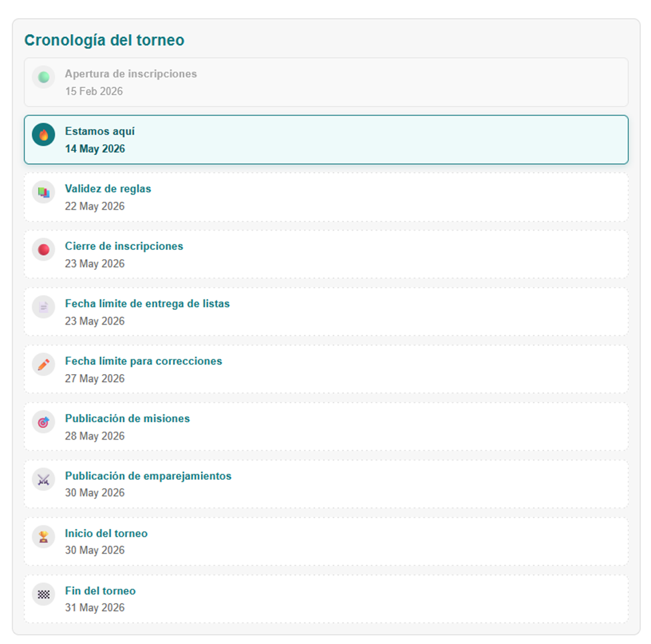Select the Estamos aquí timeline entry
The height and width of the screenshot is (644, 651).
(326, 140)
